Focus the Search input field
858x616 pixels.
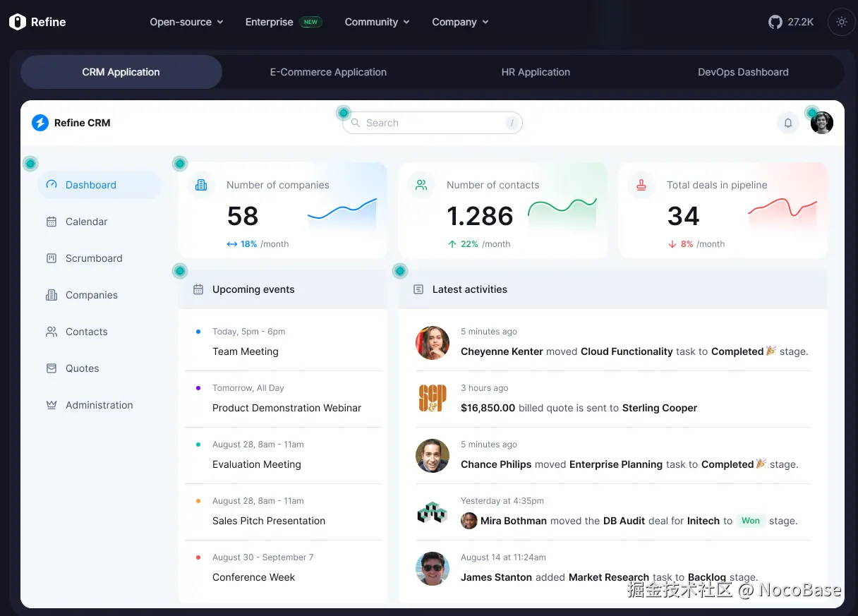click(433, 123)
